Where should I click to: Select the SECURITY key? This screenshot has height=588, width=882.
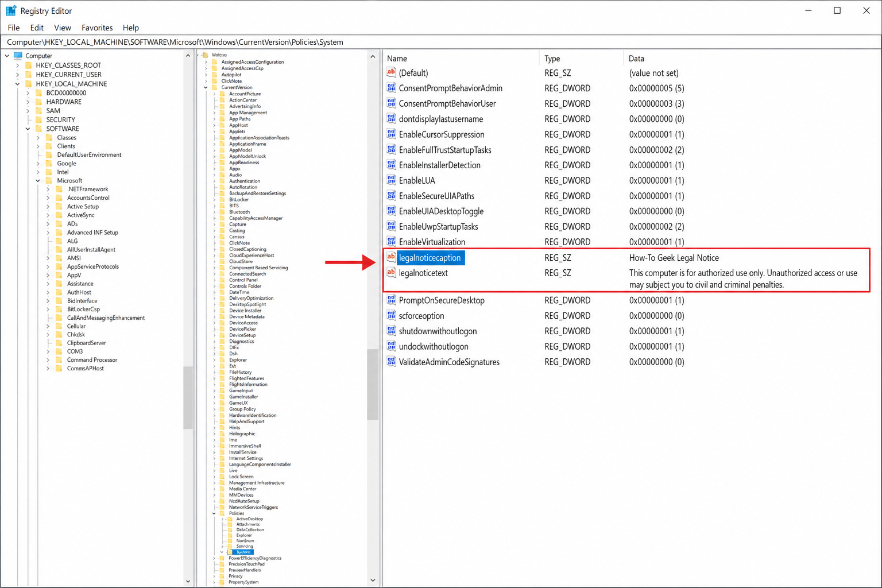[x=60, y=119]
